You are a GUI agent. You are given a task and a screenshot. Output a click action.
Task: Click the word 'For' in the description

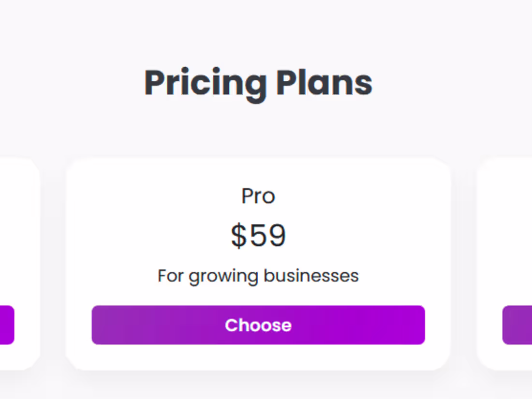click(171, 276)
